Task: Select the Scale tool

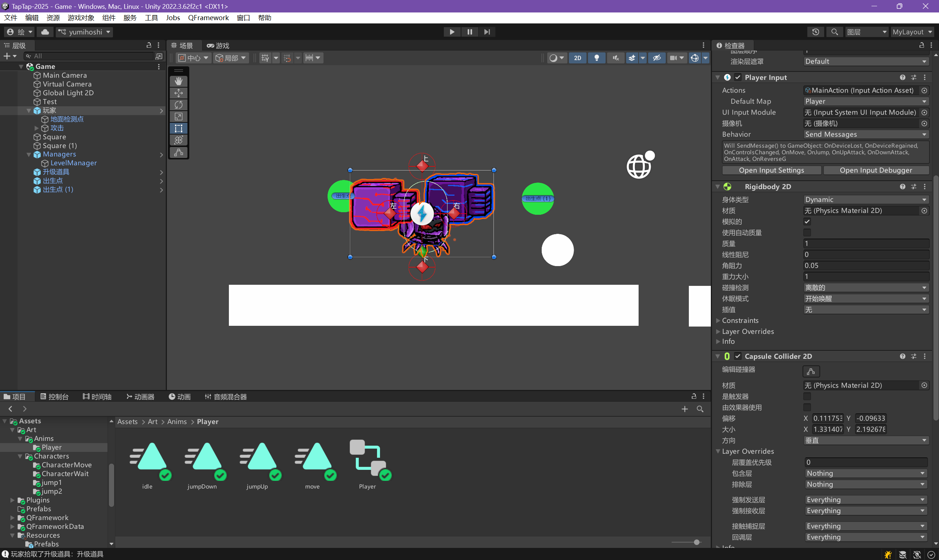Action: tap(179, 117)
